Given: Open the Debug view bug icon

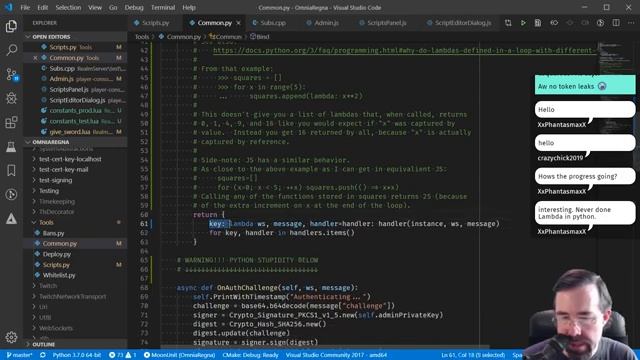Looking at the screenshot, I should point(11,98).
